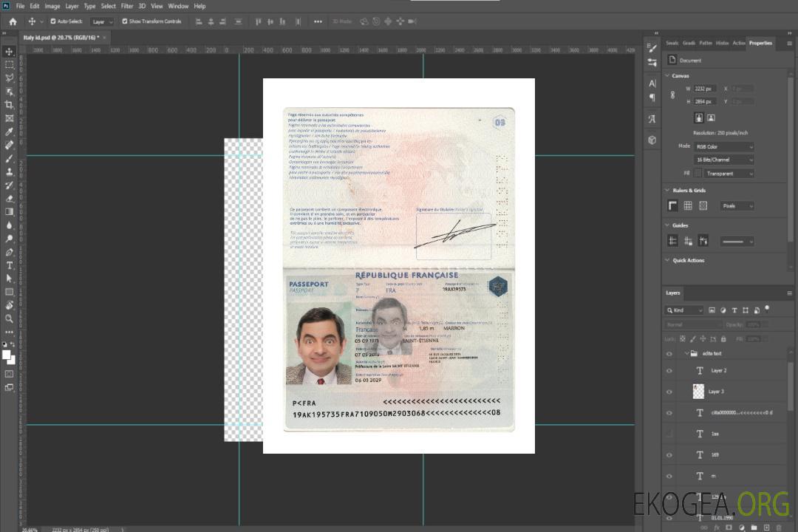Click the lock all padlock icon
This screenshot has height=532, width=798.
(723, 338)
